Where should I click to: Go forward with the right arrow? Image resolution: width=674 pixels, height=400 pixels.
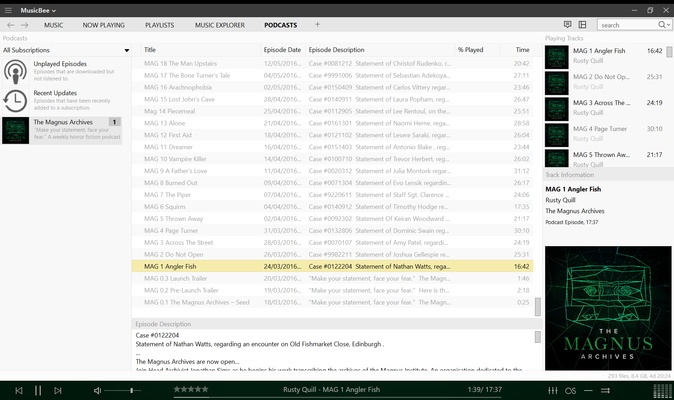click(x=25, y=25)
